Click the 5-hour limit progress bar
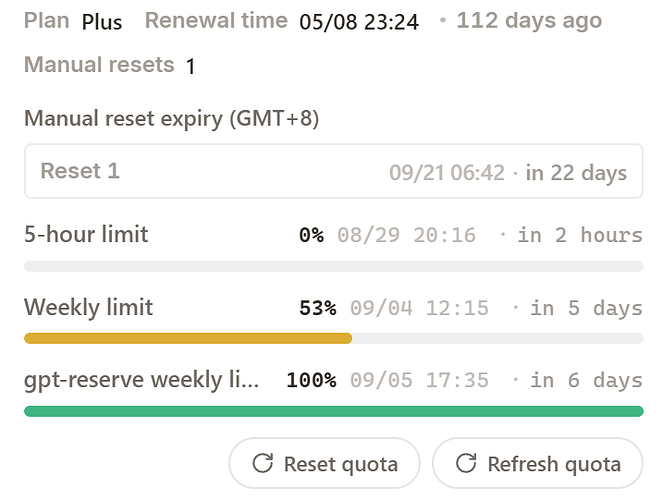 coord(334,266)
